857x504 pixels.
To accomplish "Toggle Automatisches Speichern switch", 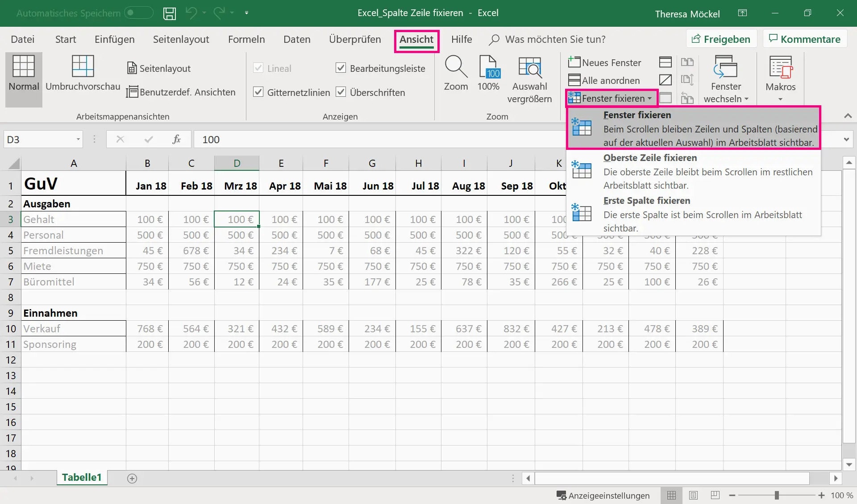I will tap(138, 13).
